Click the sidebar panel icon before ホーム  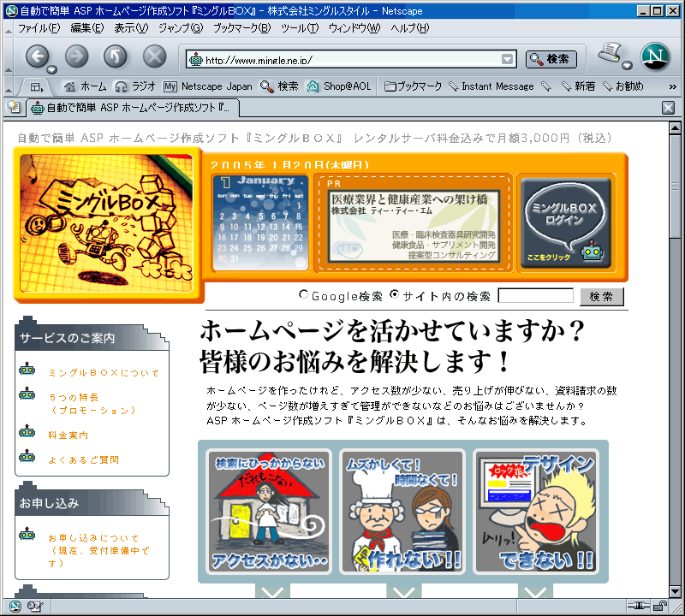(37, 87)
